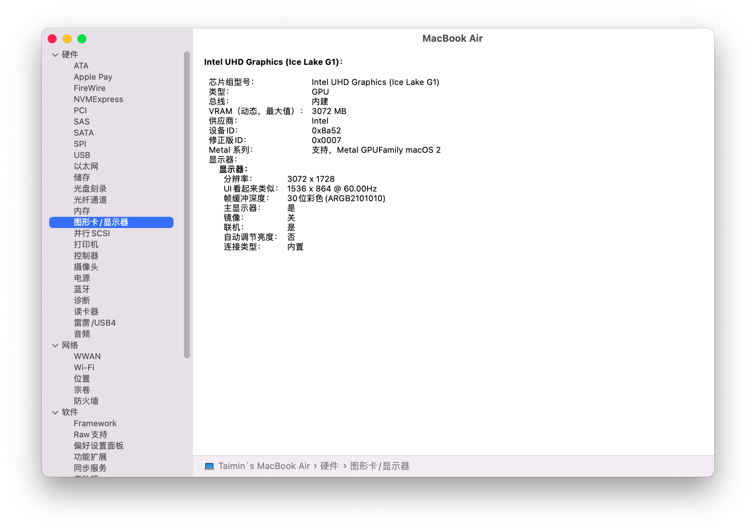Collapse the 硬件 section
Viewport: 756px width, 532px height.
point(55,54)
